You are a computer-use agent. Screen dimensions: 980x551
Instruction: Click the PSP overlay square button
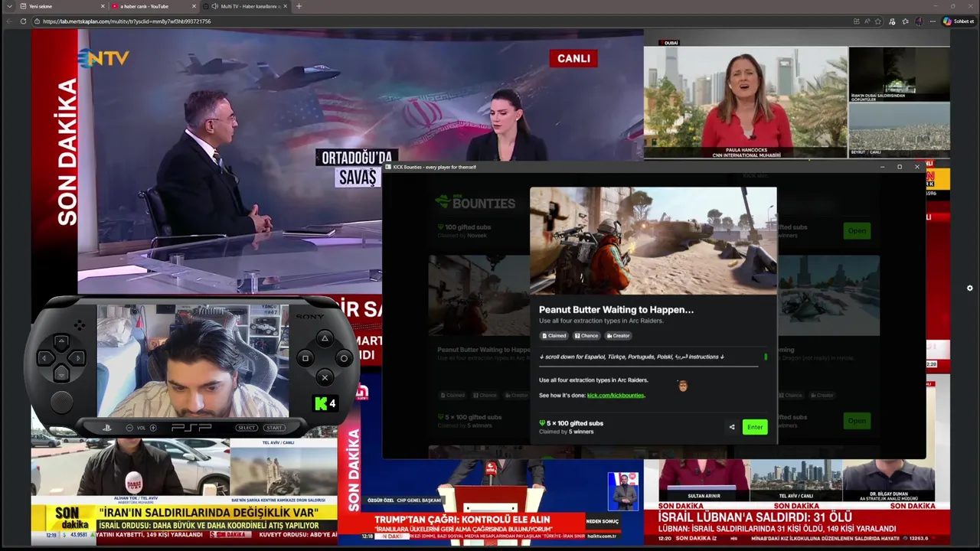pos(305,358)
